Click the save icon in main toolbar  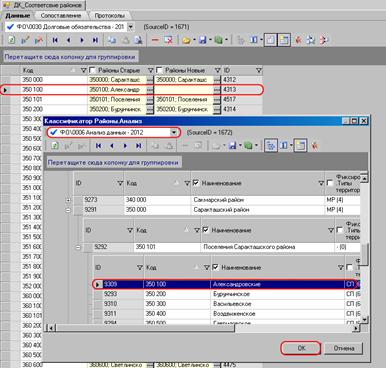(x=202, y=40)
